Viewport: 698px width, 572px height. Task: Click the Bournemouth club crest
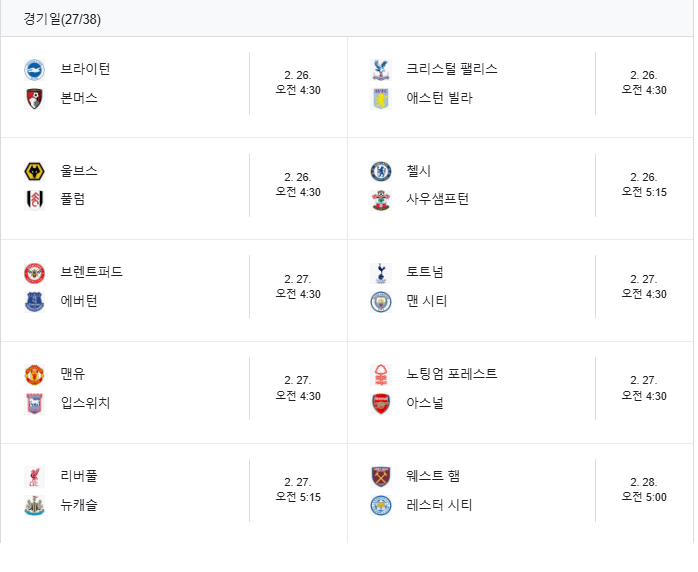(34, 99)
